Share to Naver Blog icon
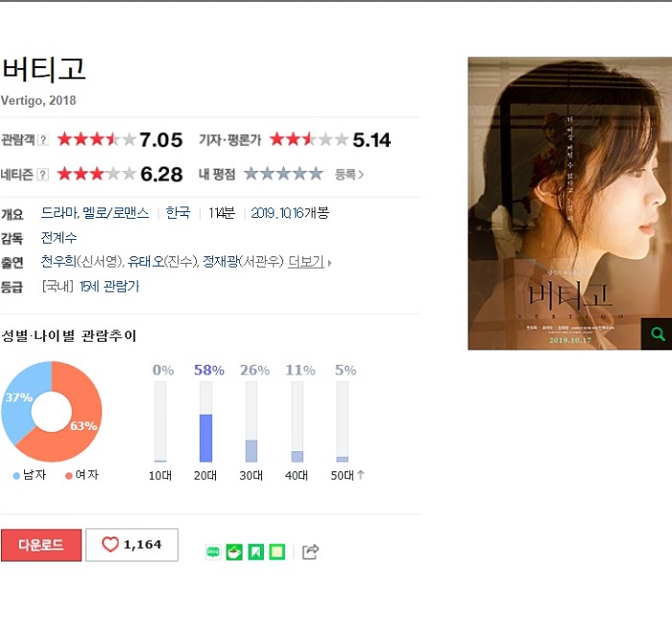672x623 pixels. [213, 552]
